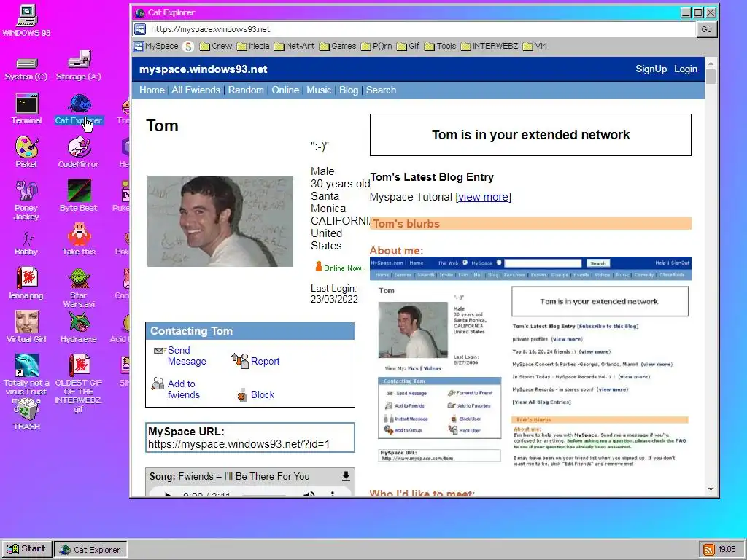Click in the browser address bar

click(x=422, y=29)
